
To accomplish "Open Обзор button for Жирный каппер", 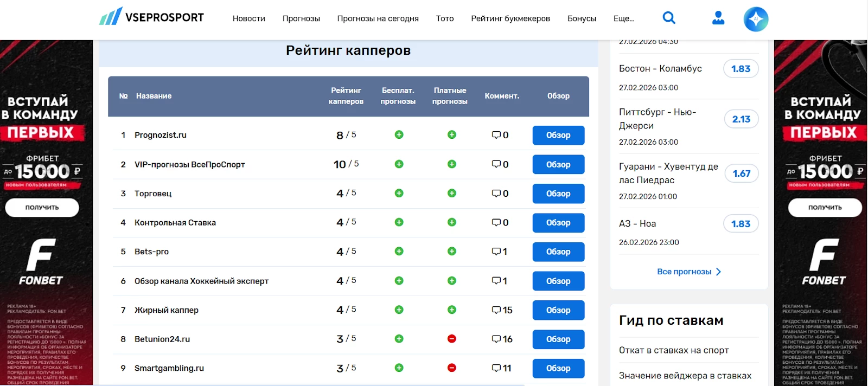I will pos(558,310).
